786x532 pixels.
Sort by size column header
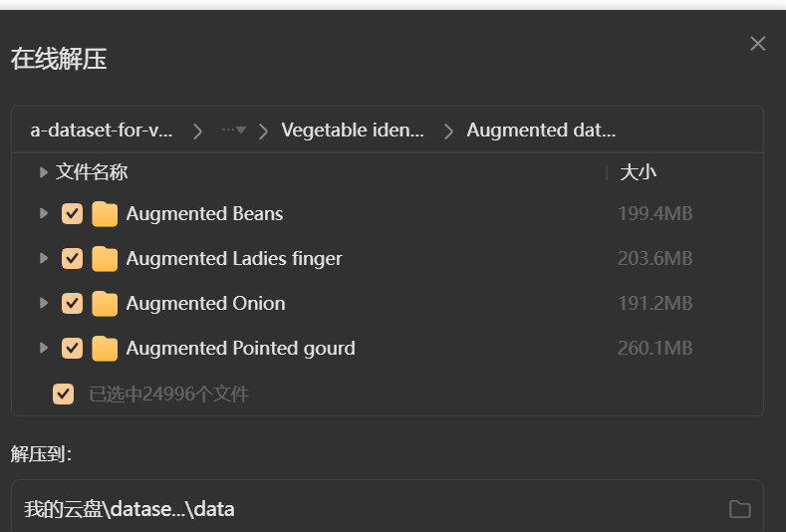(638, 172)
